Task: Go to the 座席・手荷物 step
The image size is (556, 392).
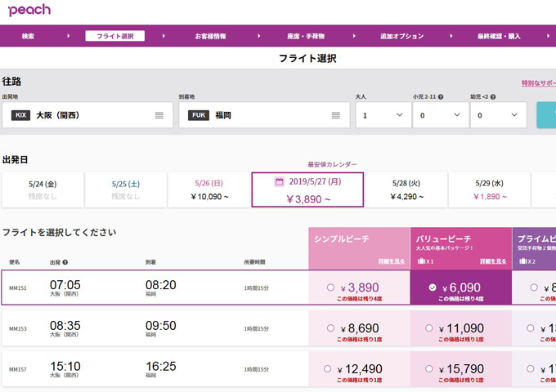Action: [306, 36]
